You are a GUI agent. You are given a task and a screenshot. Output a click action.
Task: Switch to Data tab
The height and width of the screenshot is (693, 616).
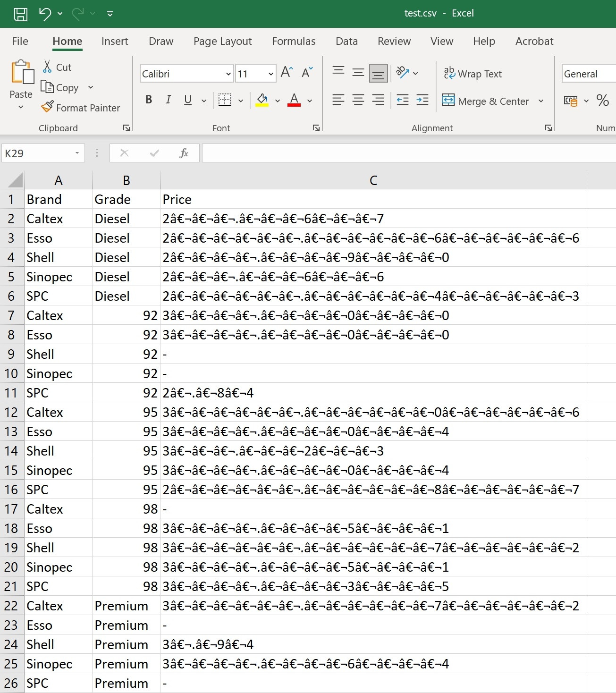[x=347, y=41]
